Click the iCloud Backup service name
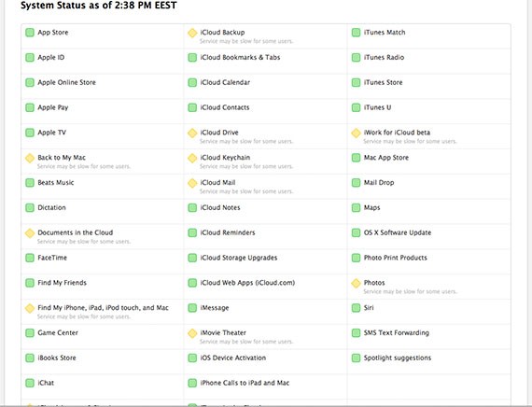This screenshot has height=407, width=532. pyautogui.click(x=222, y=33)
